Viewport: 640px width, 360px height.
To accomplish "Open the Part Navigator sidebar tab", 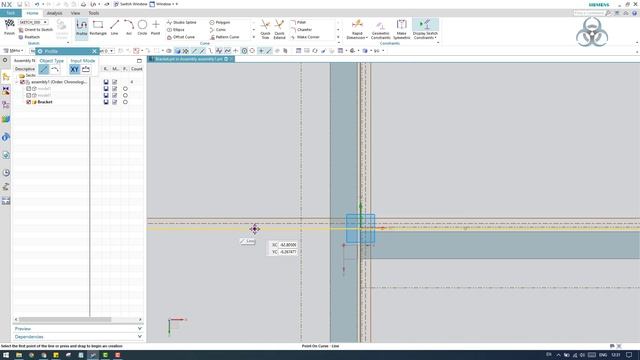I will [x=6, y=105].
